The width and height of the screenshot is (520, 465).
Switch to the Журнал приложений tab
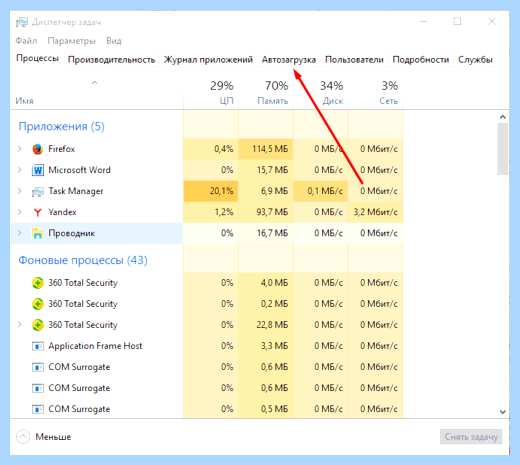(x=208, y=60)
